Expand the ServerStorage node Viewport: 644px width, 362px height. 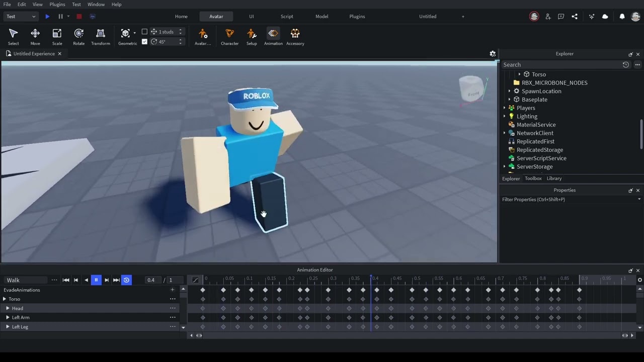[x=505, y=166]
